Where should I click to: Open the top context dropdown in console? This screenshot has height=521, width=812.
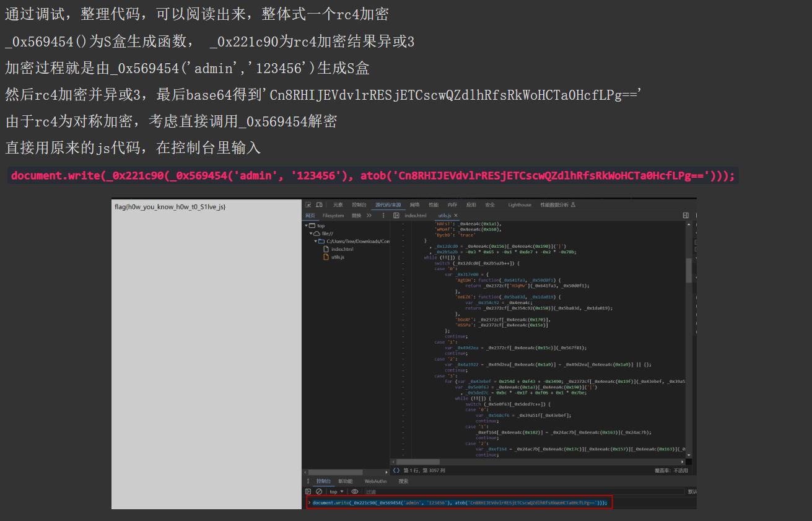(x=336, y=491)
